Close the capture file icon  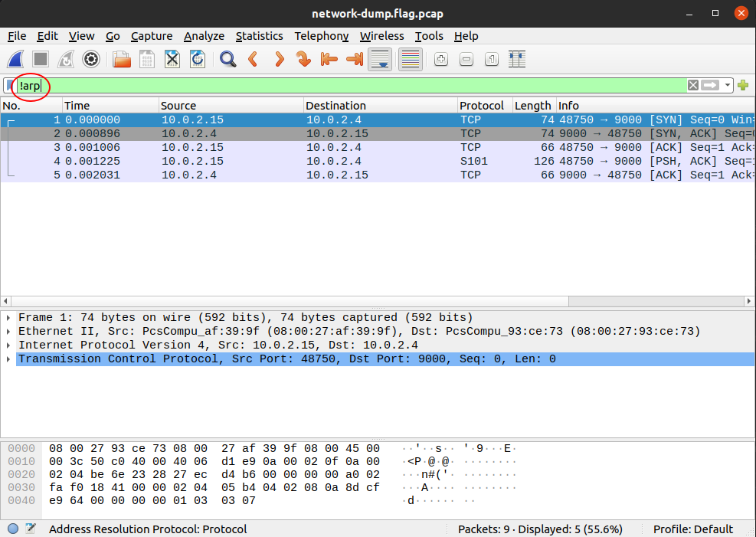coord(172,59)
